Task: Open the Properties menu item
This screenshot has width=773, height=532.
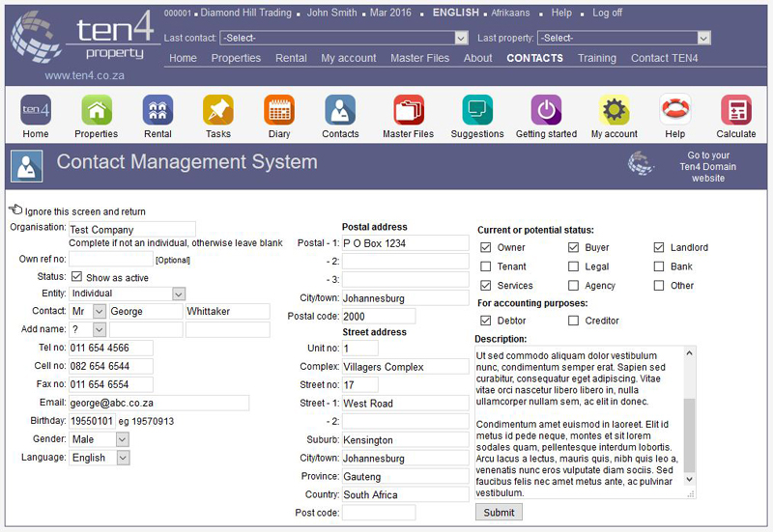Action: click(x=236, y=58)
